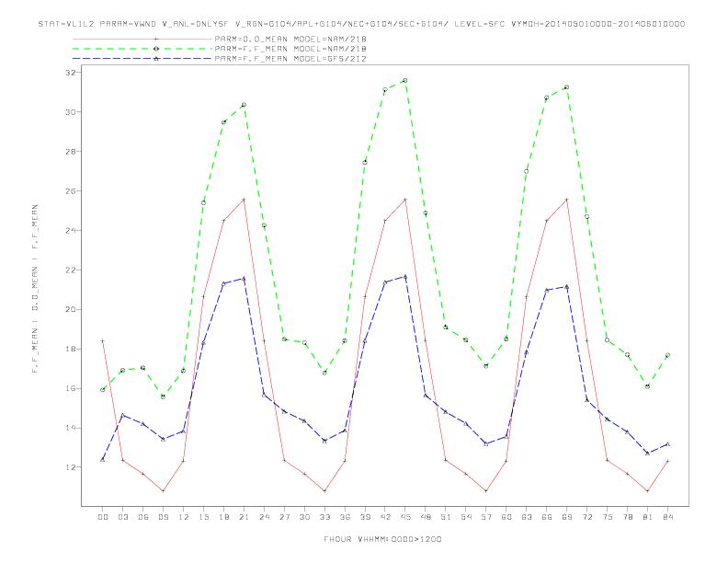
Task: Click y-axis tick label 32
Action: point(71,73)
